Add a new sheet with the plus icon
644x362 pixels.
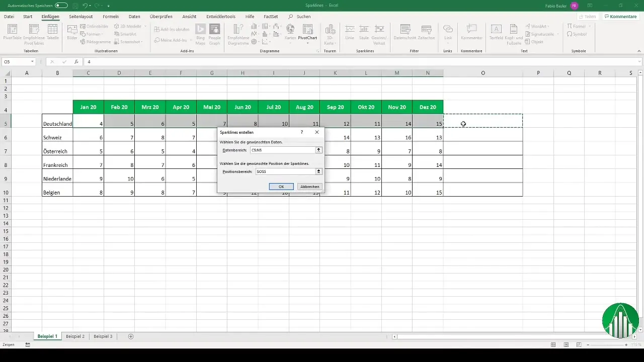point(131,336)
